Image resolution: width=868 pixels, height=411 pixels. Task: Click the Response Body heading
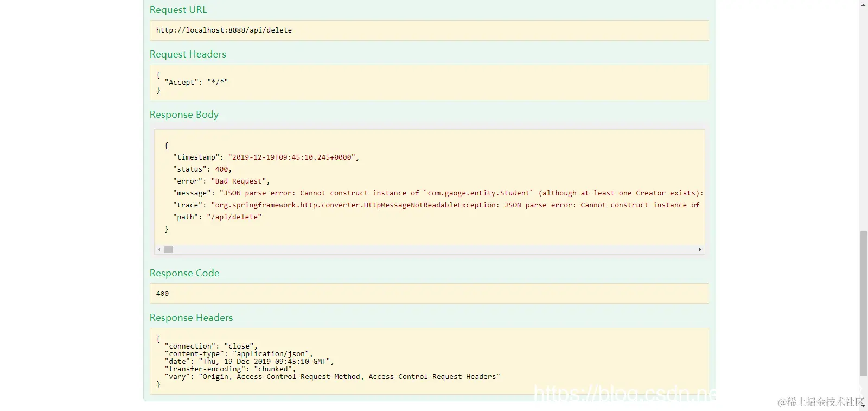coord(184,115)
